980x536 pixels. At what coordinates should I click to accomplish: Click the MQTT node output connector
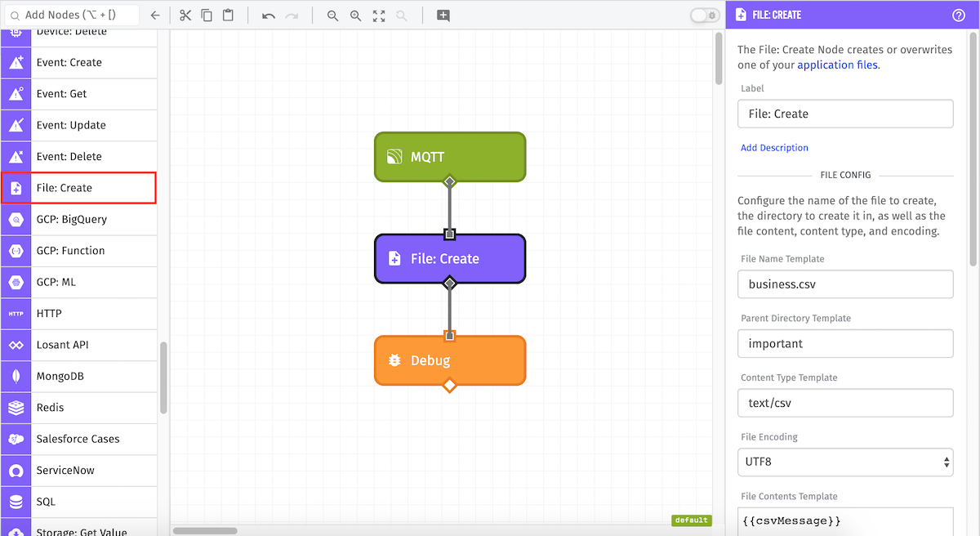(449, 181)
